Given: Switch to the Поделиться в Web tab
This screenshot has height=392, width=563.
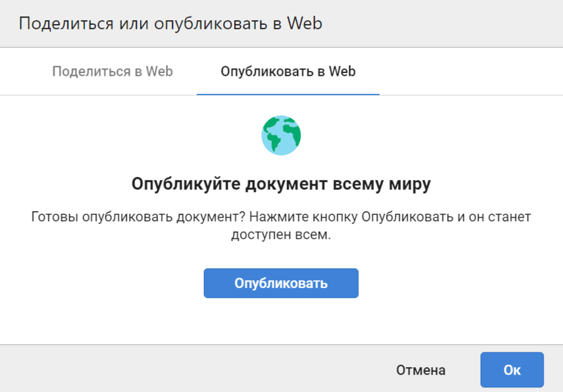Looking at the screenshot, I should point(113,71).
